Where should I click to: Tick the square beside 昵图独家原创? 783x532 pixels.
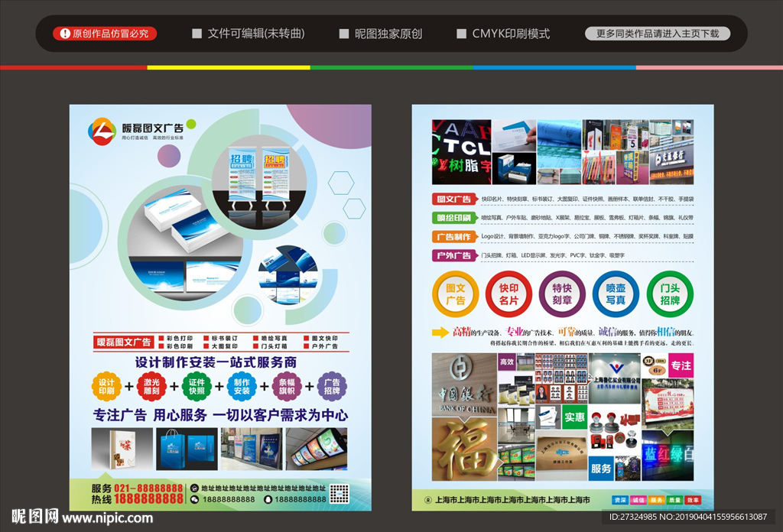tap(343, 34)
